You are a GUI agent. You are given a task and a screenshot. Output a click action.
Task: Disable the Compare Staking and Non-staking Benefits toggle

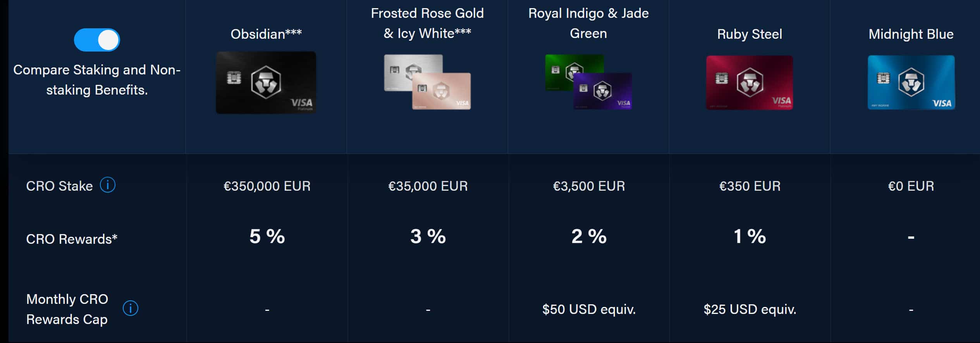[x=97, y=40]
